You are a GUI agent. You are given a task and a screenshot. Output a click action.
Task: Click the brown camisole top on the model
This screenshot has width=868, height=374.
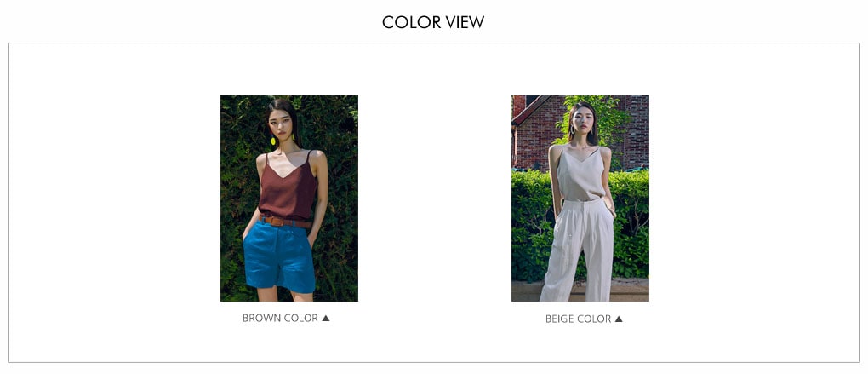click(x=288, y=188)
